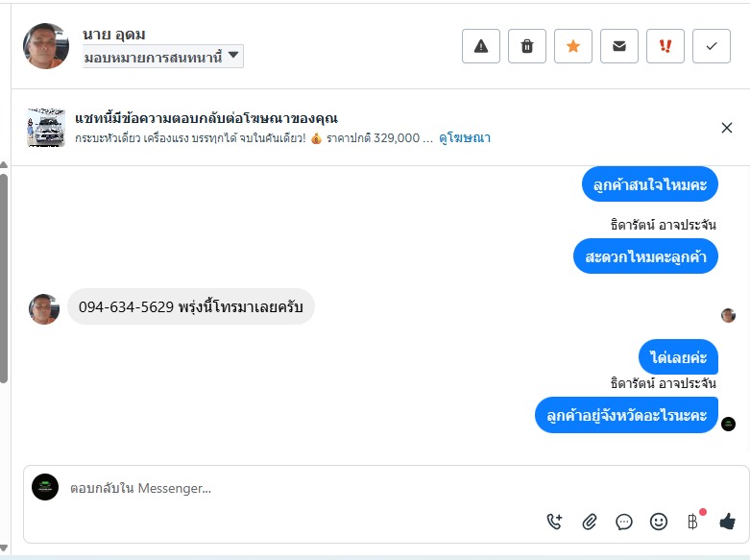The image size is (750, 560).
Task: Focus the Messenger reply text field
Action: tap(288, 489)
